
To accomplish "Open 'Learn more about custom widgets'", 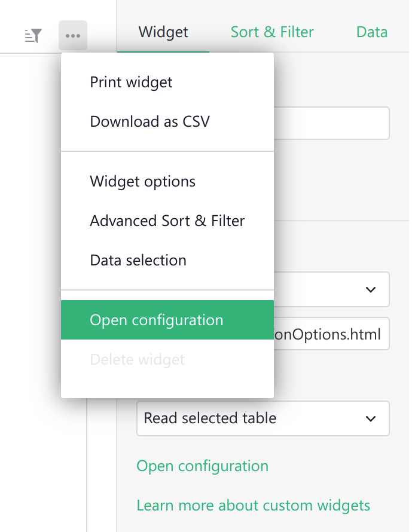I will click(x=254, y=505).
